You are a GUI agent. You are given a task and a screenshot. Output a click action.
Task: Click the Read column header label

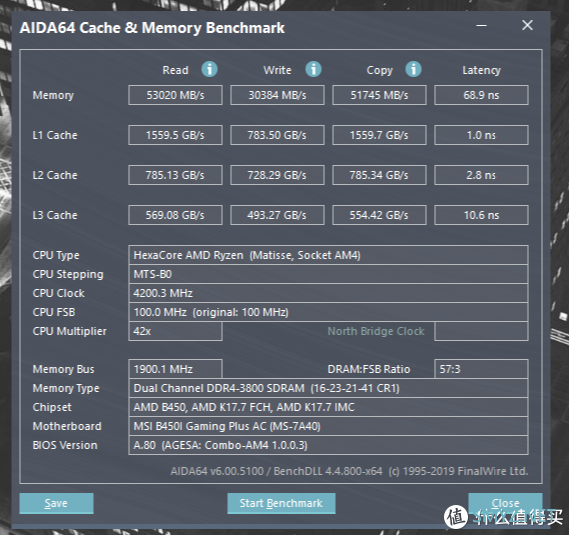pyautogui.click(x=175, y=70)
